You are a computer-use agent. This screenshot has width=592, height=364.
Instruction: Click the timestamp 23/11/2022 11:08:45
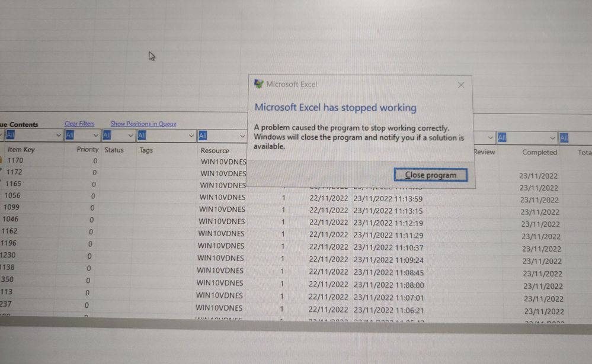(x=389, y=272)
